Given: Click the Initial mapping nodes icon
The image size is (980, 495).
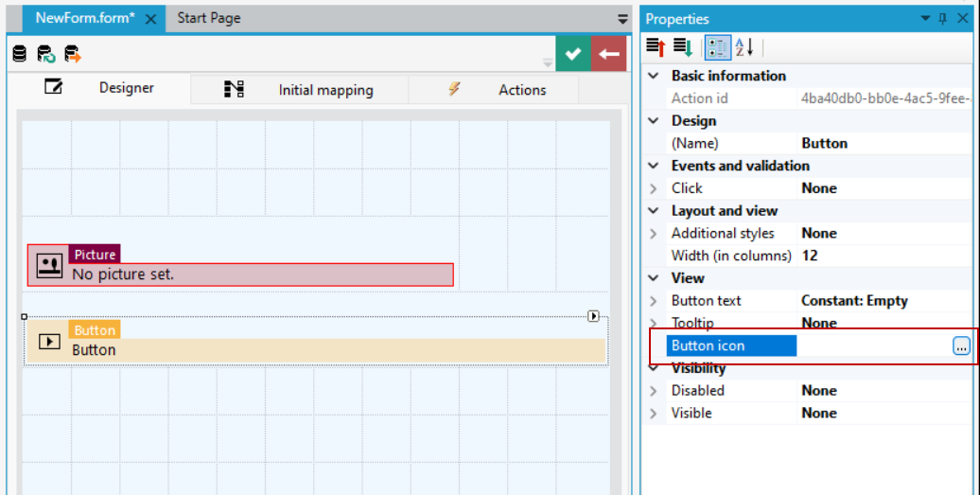Looking at the screenshot, I should coord(234,89).
